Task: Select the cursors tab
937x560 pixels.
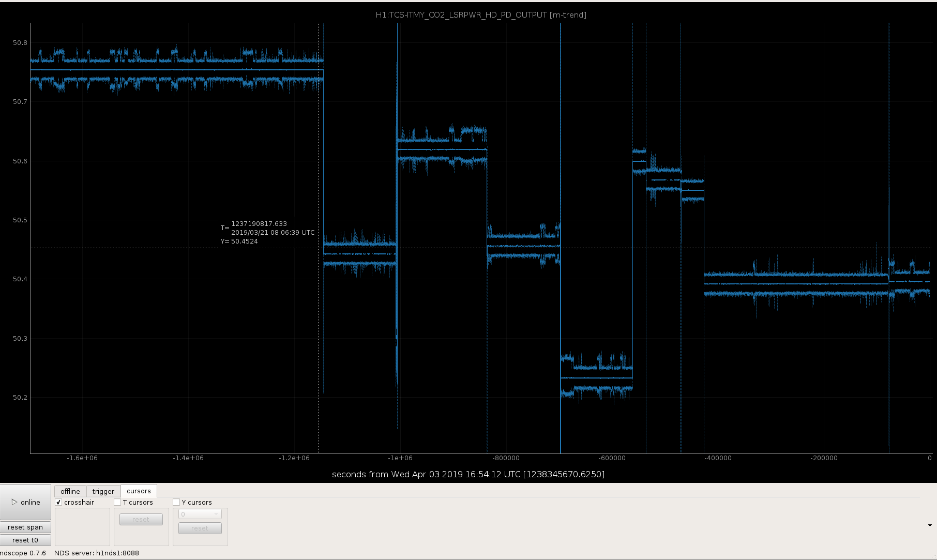Action: click(139, 491)
